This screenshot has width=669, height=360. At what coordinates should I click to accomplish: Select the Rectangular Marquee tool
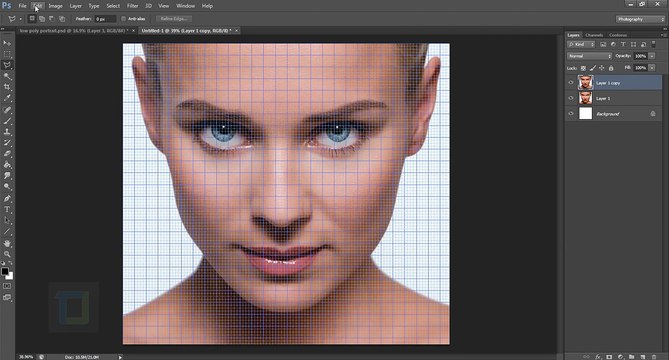pos(7,54)
